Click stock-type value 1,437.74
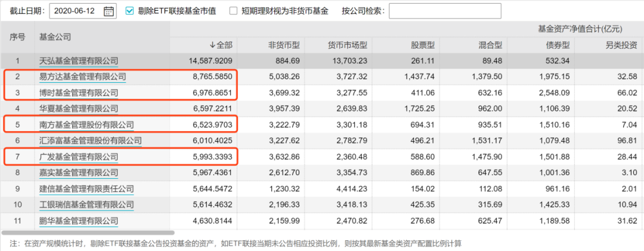The width and height of the screenshot is (644, 251). point(420,76)
